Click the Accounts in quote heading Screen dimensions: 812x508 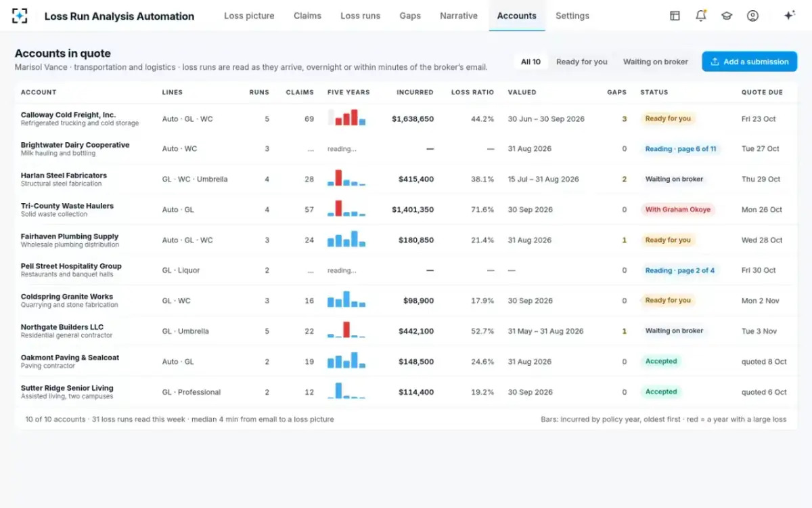tap(63, 54)
